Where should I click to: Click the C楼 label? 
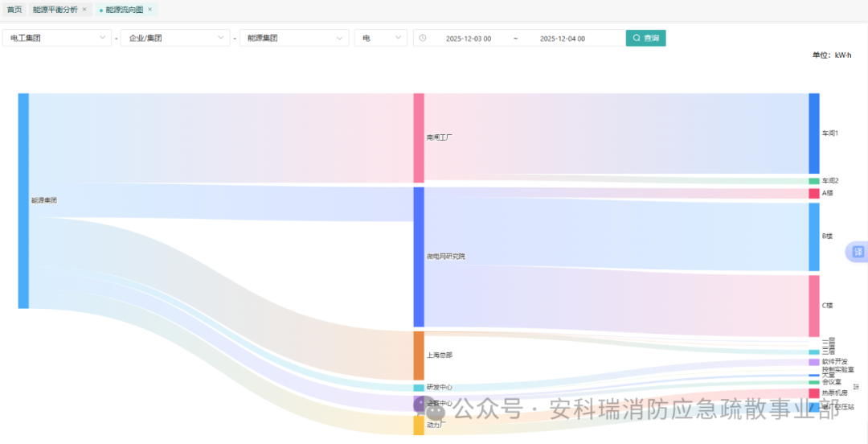827,306
